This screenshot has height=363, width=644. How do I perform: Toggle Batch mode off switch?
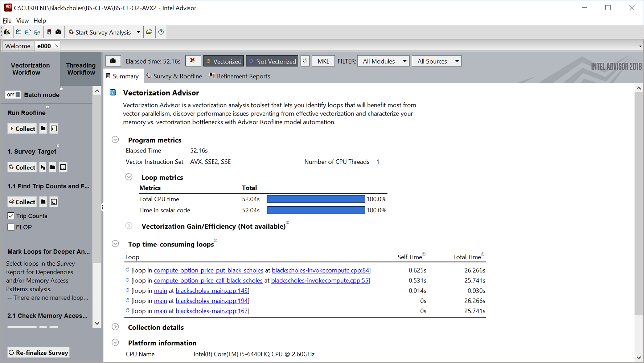(13, 94)
